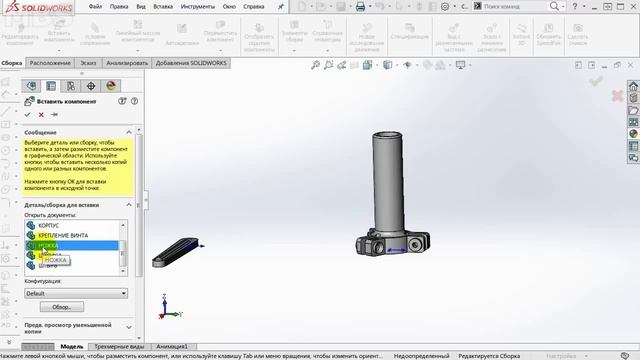Image resolution: width=640 pixels, height=360 pixels.
Task: Open Design Library icon in task pane
Action: tap(633, 98)
